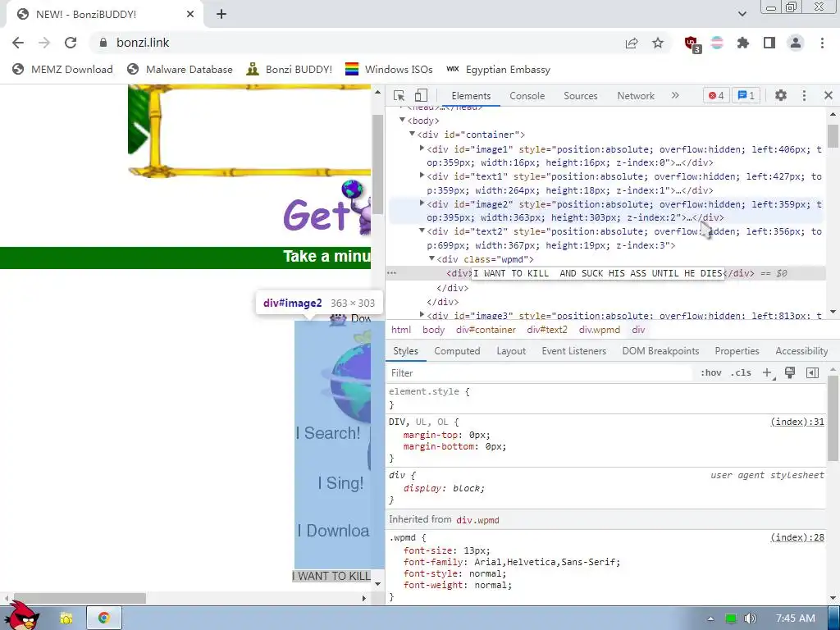This screenshot has width=840, height=630.
Task: Switch to the Console tab
Action: (x=527, y=96)
